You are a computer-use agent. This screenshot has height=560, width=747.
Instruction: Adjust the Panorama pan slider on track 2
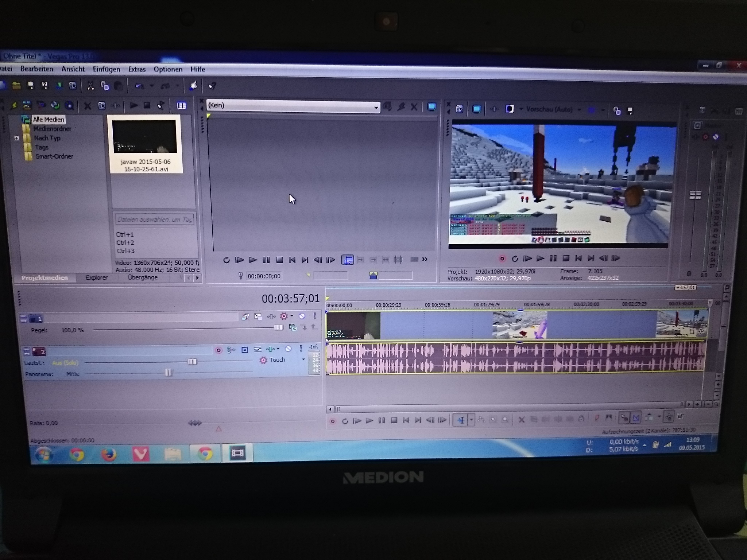(168, 373)
